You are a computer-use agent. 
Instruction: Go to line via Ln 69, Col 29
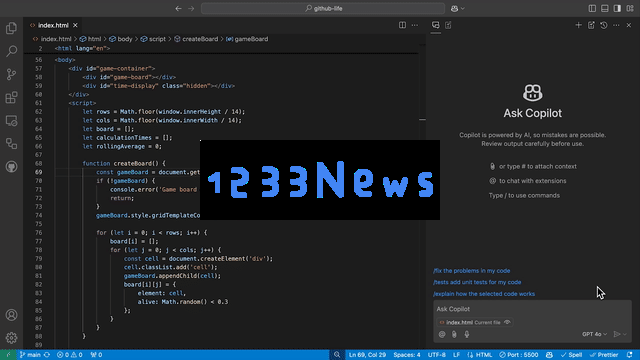point(367,355)
